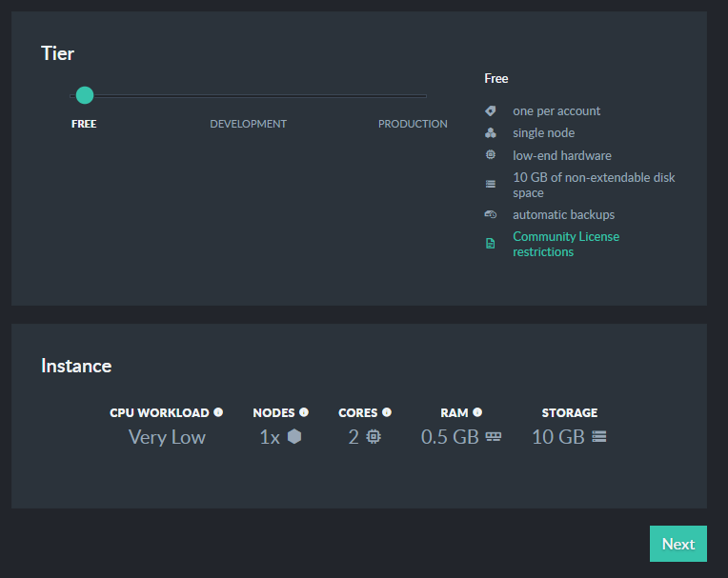Click the single node text
728x578 pixels.
point(544,133)
